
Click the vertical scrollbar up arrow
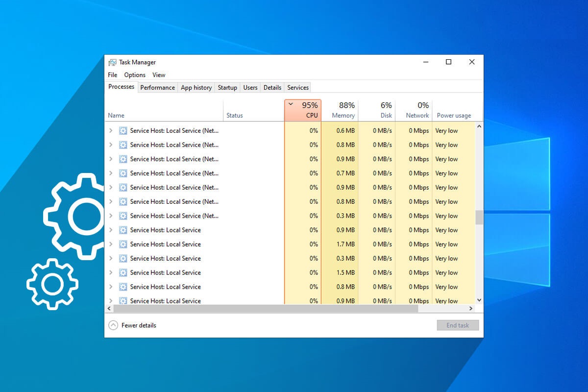(x=479, y=126)
